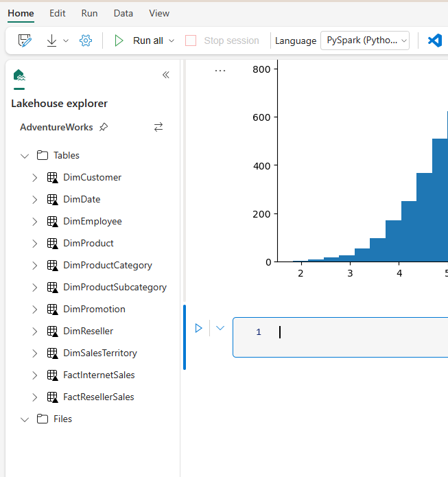This screenshot has width=448, height=477.
Task: Open the cell output ellipsis menu
Action: [x=220, y=71]
